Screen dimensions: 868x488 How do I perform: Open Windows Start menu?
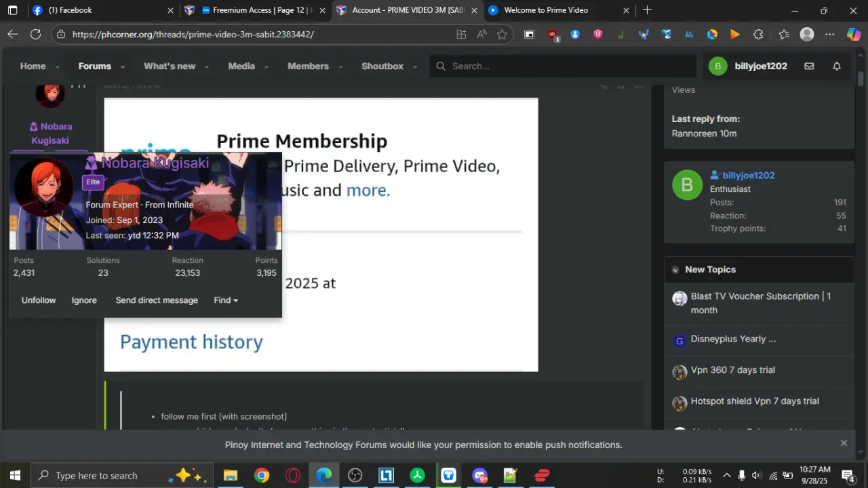click(15, 476)
